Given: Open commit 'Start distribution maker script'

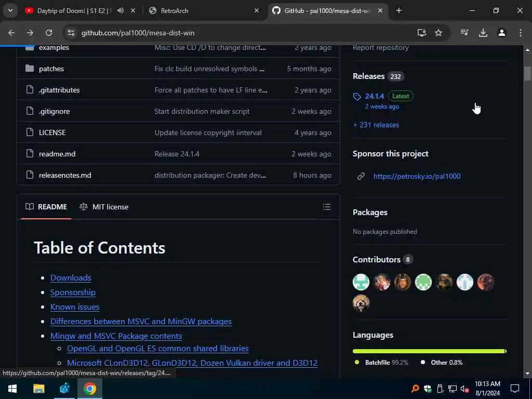Looking at the screenshot, I should 202,111.
